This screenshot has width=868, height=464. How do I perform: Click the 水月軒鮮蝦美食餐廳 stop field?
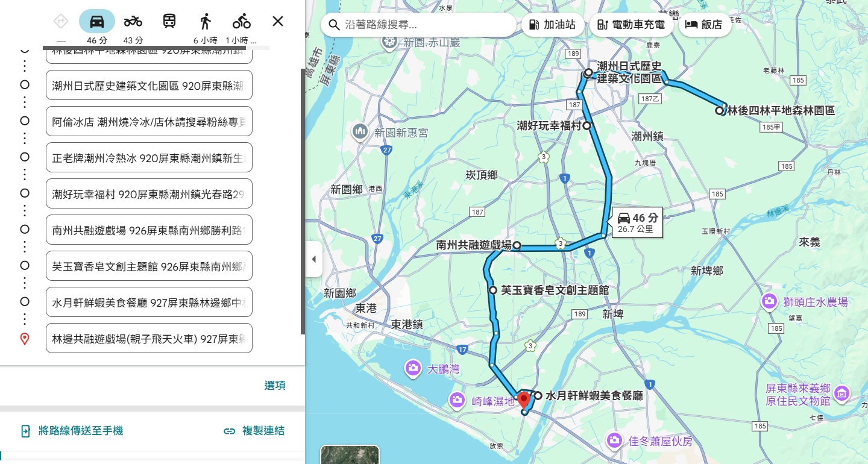coord(149,302)
